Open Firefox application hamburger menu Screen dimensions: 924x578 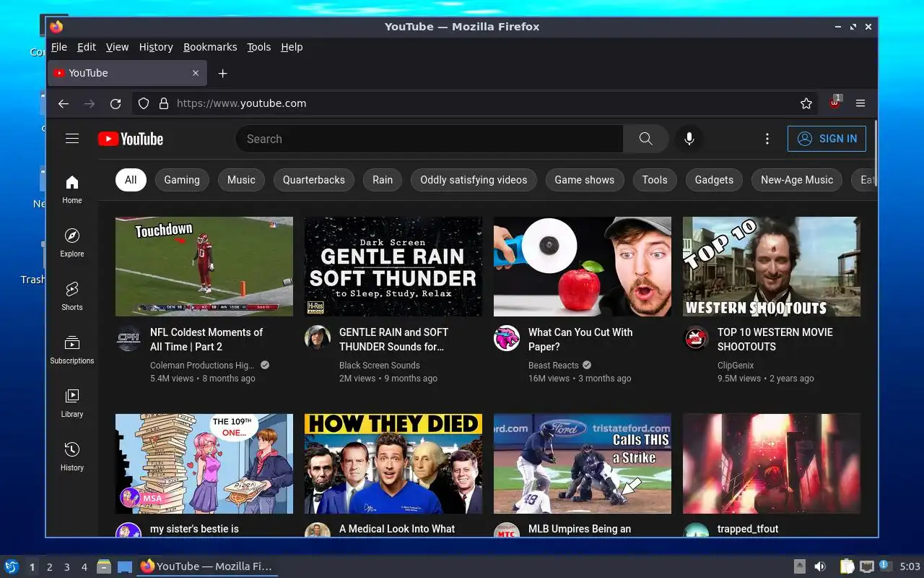tap(860, 103)
